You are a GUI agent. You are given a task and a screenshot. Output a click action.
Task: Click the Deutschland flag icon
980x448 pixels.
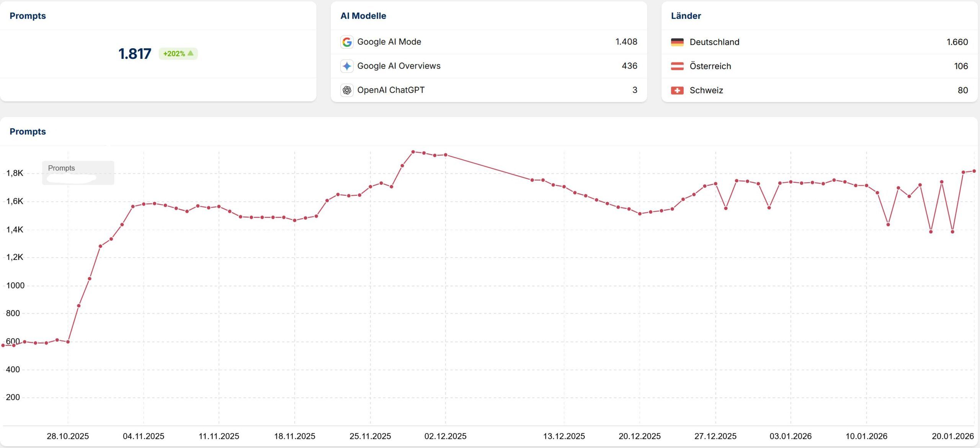tap(677, 42)
